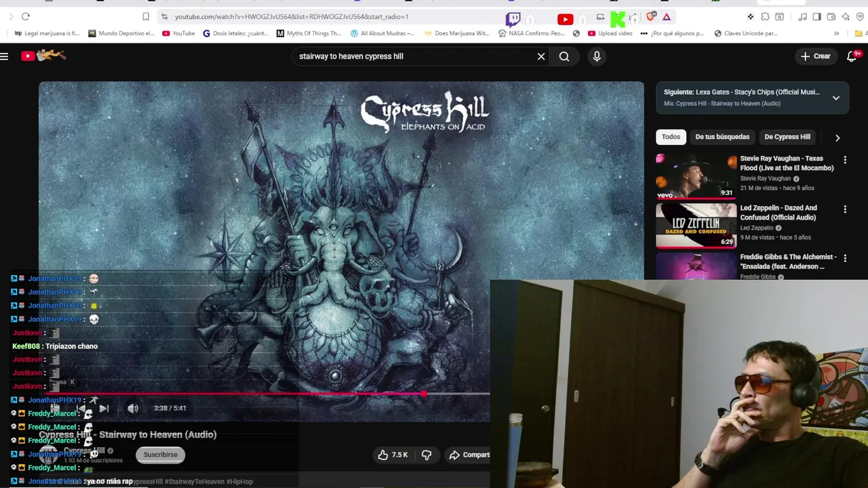Open Brave VPN shield icon
The height and width of the screenshot is (488, 868).
pos(860,17)
